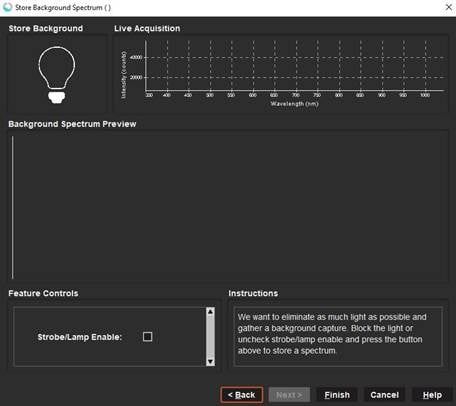Click the Wavelength (nm) axis label

tap(294, 104)
